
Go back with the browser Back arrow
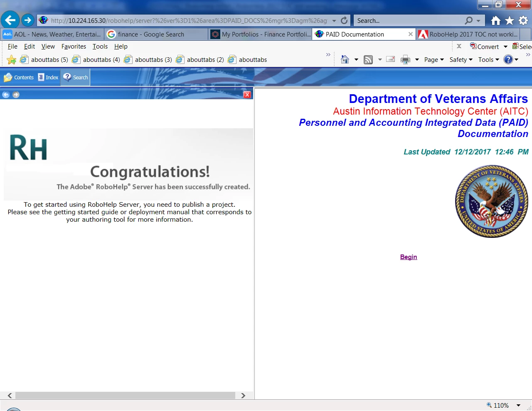tap(10, 20)
